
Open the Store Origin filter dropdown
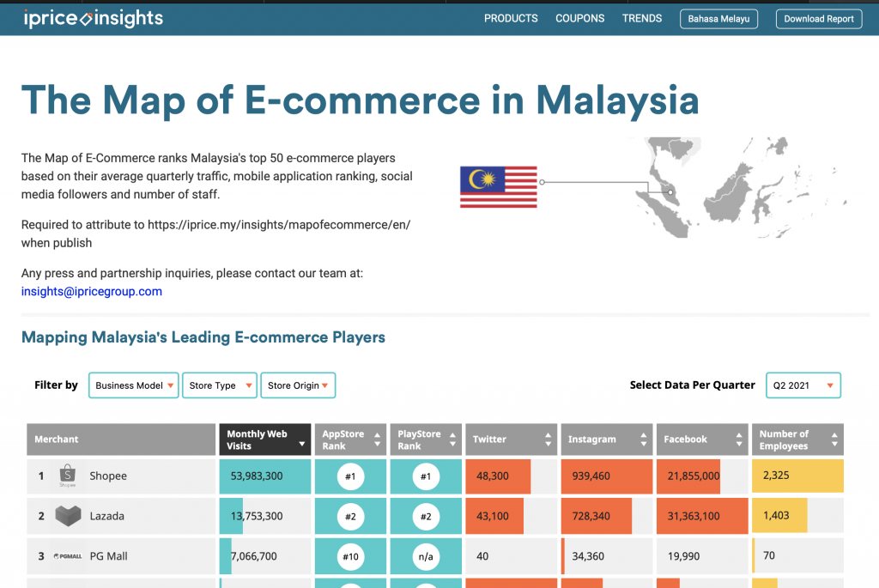[298, 385]
